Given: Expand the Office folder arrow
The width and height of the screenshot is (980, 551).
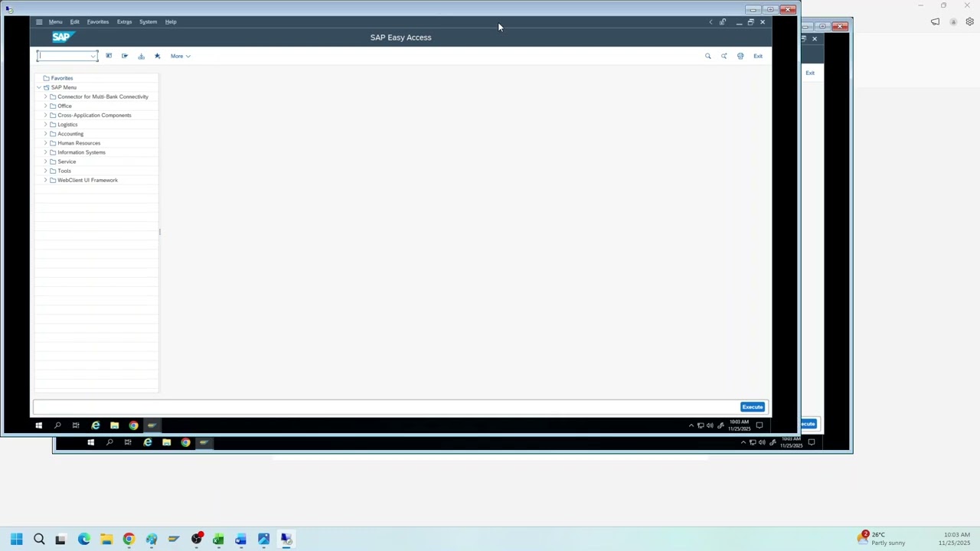Looking at the screenshot, I should 45,106.
